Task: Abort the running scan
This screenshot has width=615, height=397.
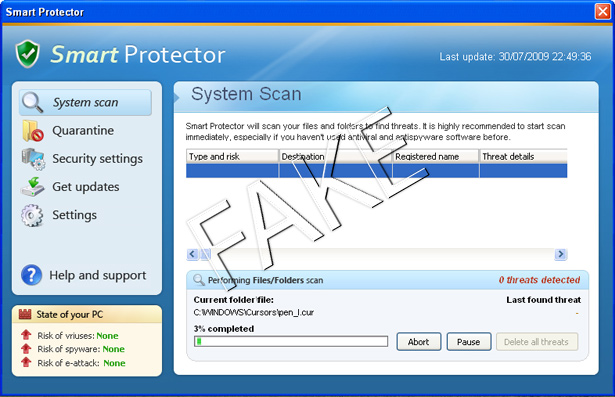Action: coord(418,342)
